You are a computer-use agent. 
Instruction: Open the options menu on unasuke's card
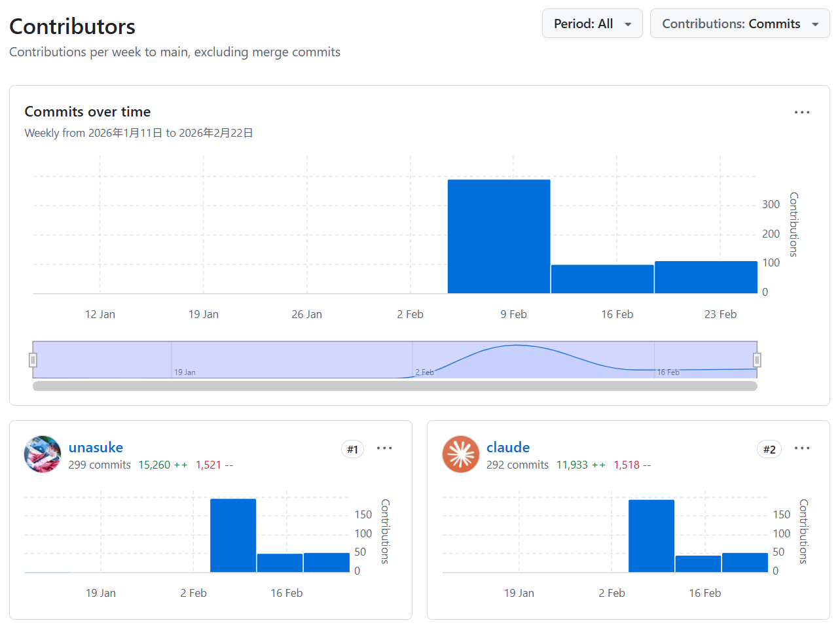click(x=384, y=448)
